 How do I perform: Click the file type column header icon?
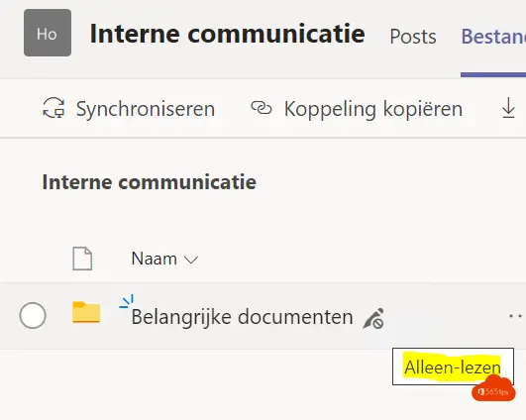tap(82, 259)
